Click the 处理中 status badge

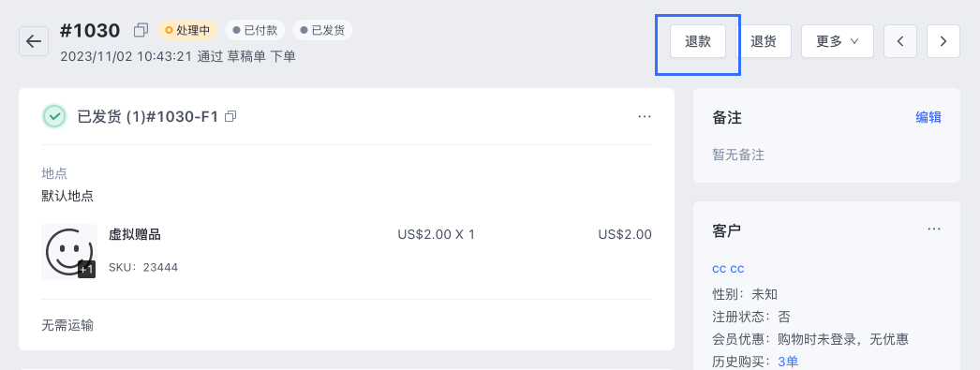coord(187,30)
